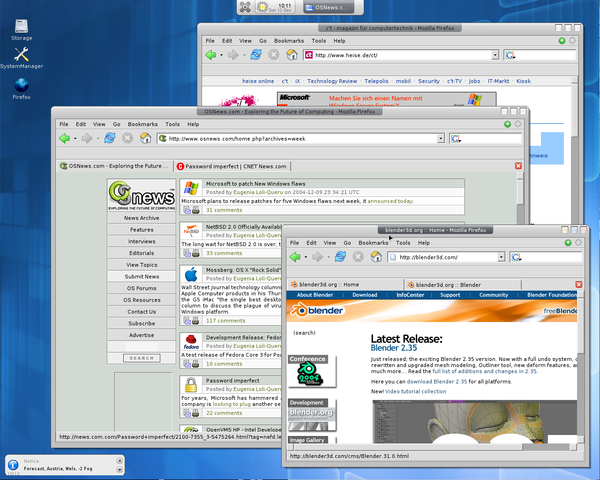This screenshot has width=600, height=480.
Task: Open the Go menu in OSNews window
Action: click(116, 124)
